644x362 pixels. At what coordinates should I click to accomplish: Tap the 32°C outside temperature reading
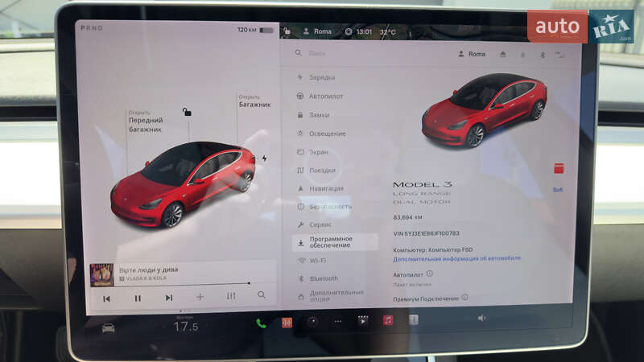click(x=388, y=32)
